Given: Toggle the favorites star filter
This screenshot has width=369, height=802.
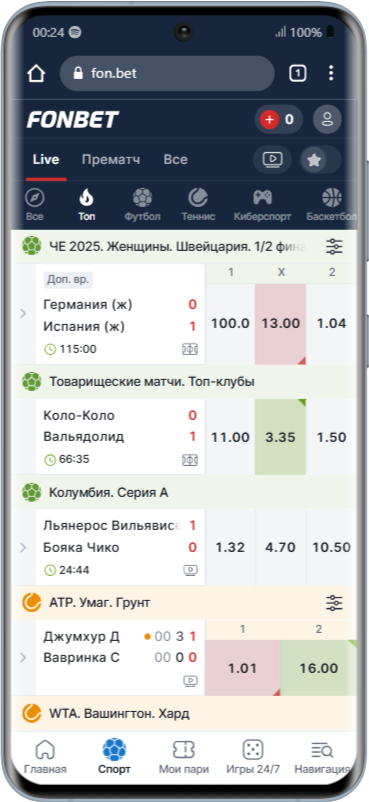Looking at the screenshot, I should (x=314, y=160).
